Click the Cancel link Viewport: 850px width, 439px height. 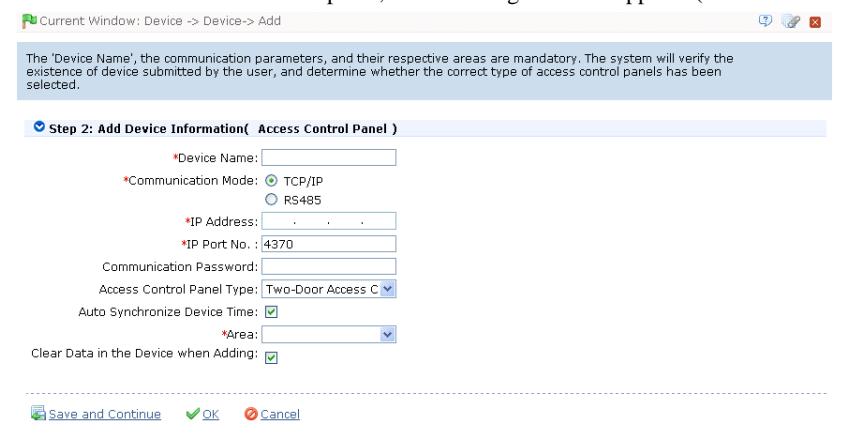(280, 414)
